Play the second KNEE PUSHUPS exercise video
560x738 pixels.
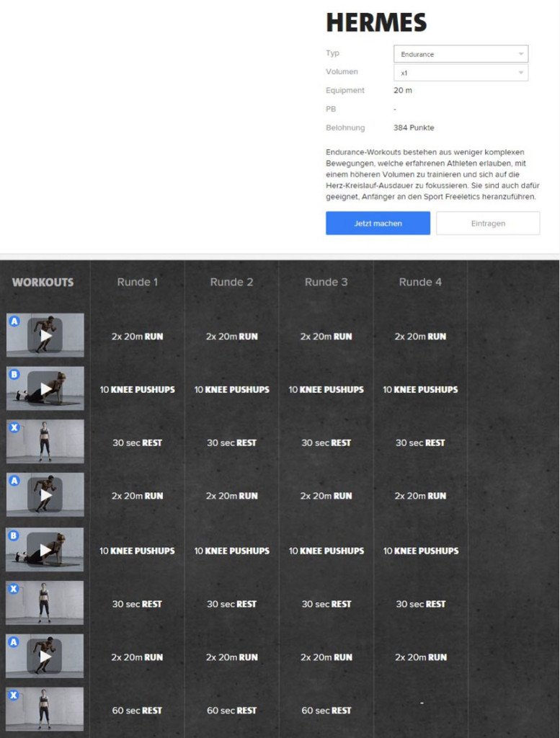tap(45, 550)
